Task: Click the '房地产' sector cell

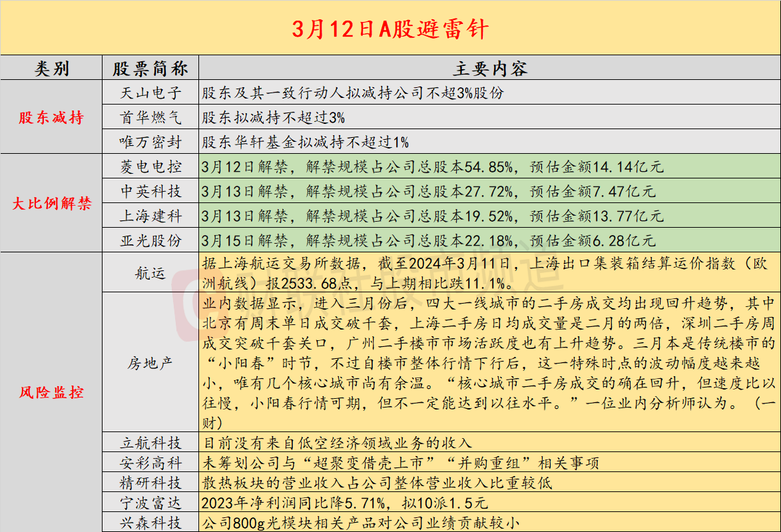Action: click(x=150, y=363)
